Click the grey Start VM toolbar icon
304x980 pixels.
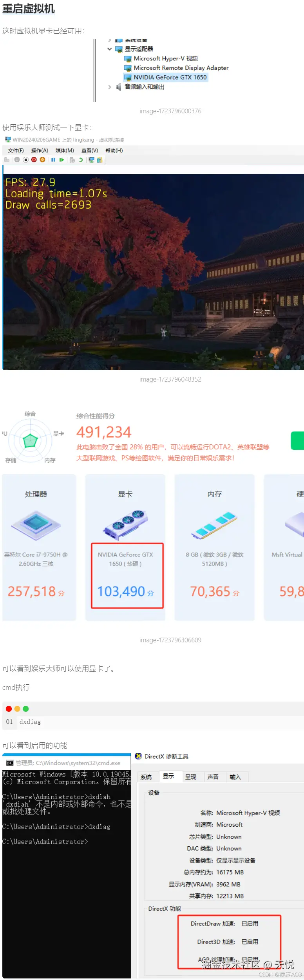(17, 160)
